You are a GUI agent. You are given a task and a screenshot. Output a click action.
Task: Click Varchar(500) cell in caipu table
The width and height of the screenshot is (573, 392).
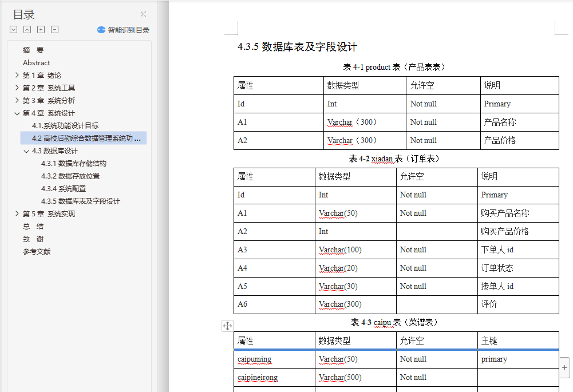pyautogui.click(x=355, y=377)
